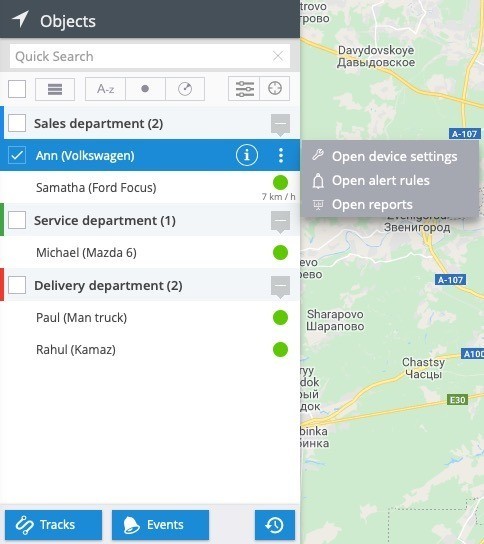This screenshot has height=544, width=484.
Task: Click the E30 road marker on map
Action: [x=458, y=400]
